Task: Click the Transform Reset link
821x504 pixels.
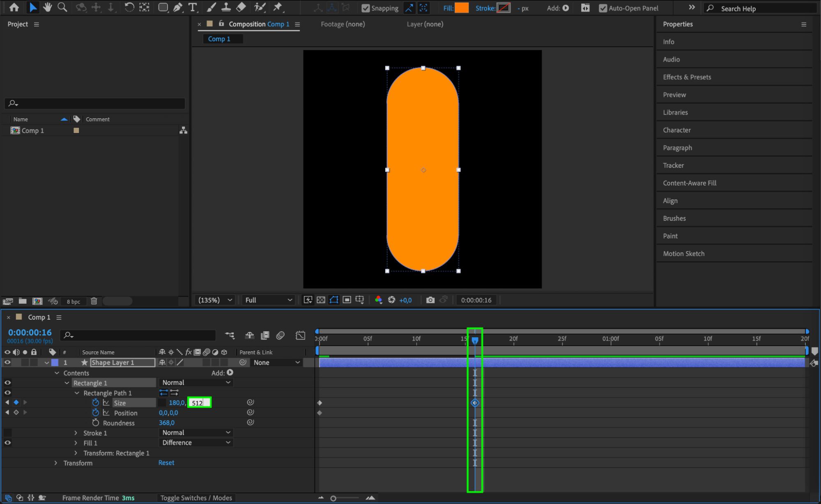Action: (x=166, y=463)
